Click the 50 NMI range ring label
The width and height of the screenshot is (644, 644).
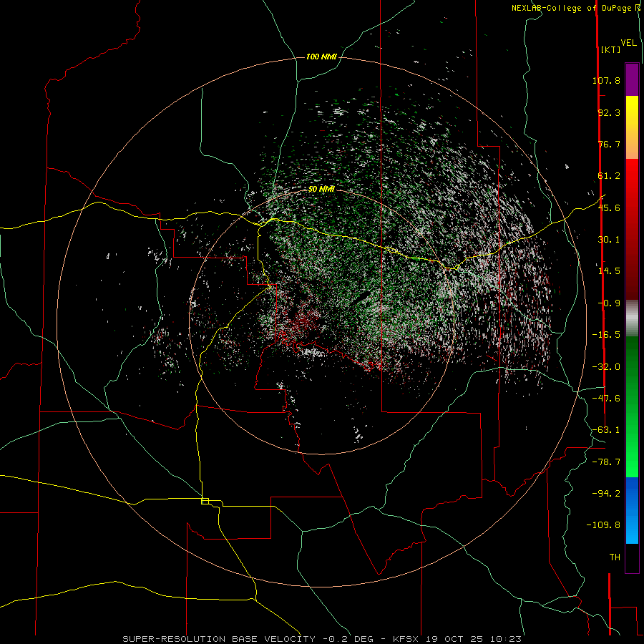click(x=321, y=190)
